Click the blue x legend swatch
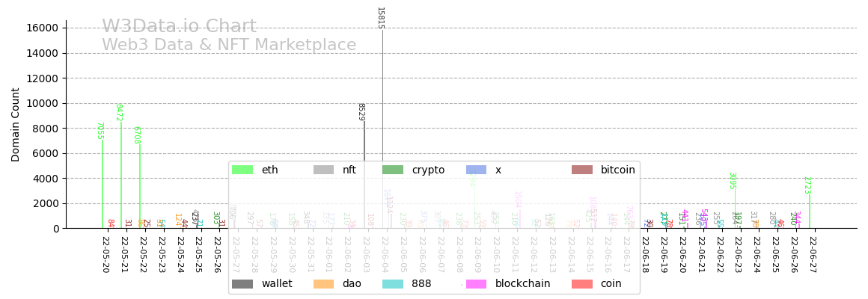 476,170
